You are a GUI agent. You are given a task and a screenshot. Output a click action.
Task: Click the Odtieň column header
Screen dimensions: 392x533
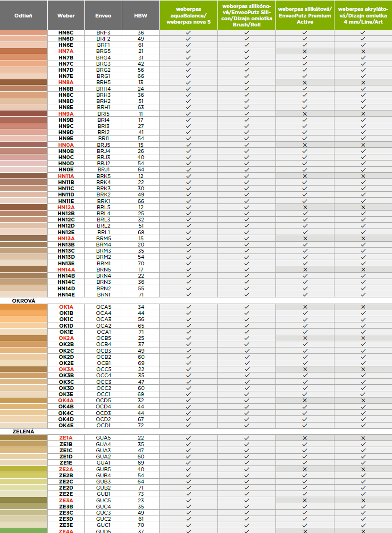point(24,15)
